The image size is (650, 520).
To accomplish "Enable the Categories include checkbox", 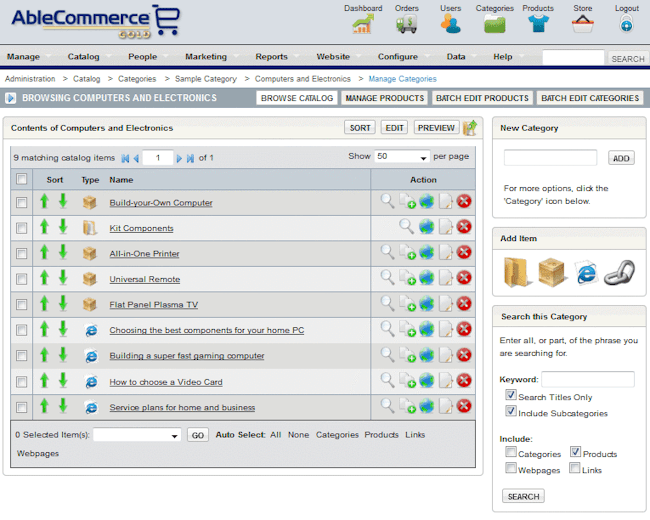I will click(x=511, y=452).
